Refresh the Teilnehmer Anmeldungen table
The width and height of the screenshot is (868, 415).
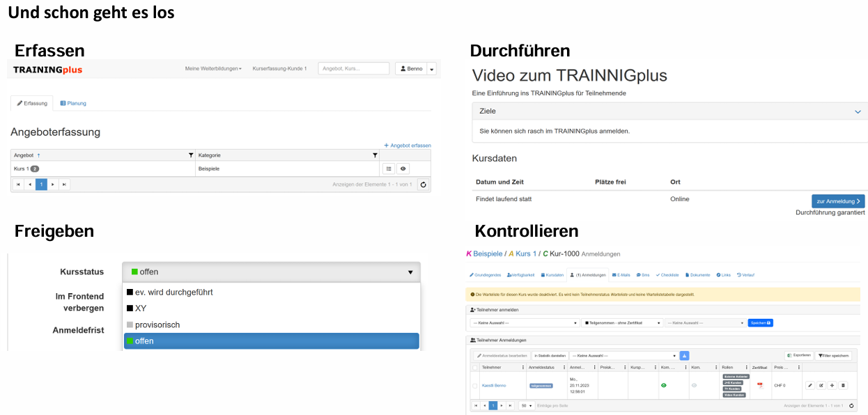(851, 405)
